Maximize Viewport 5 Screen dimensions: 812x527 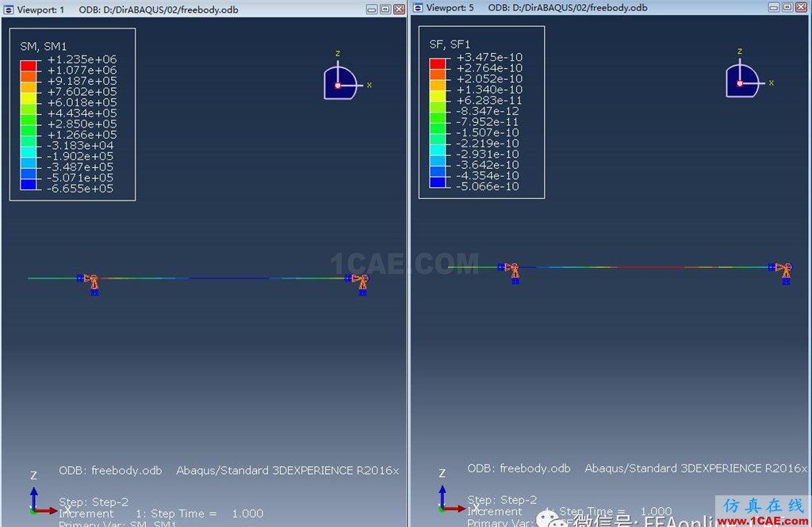coord(787,7)
